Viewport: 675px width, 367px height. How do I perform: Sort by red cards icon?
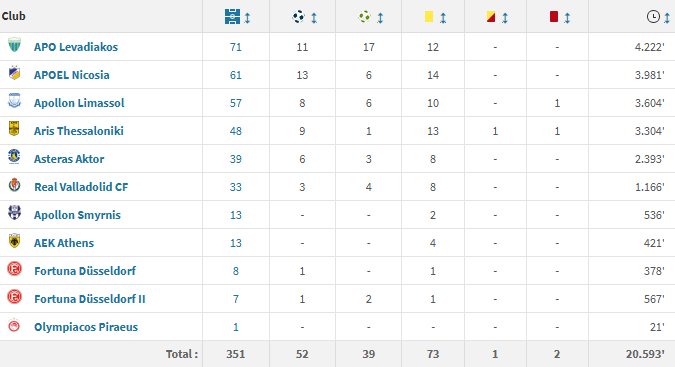554,17
